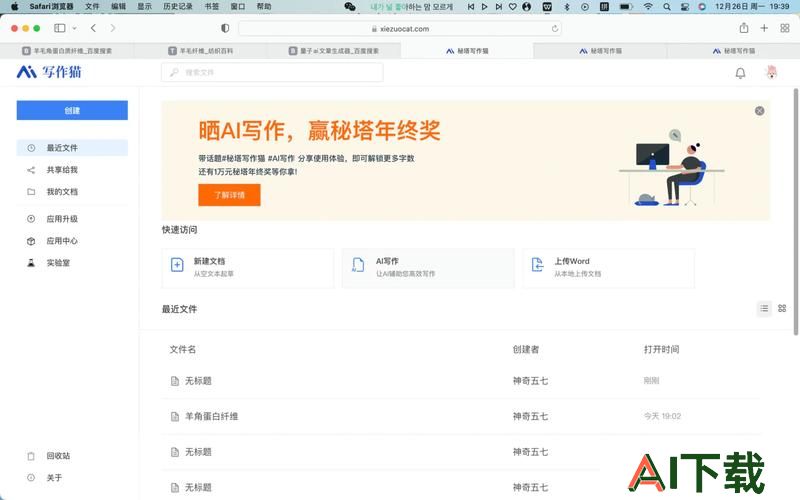Image resolution: width=800 pixels, height=500 pixels.
Task: Click the 打开时间 column header
Action: 661,349
